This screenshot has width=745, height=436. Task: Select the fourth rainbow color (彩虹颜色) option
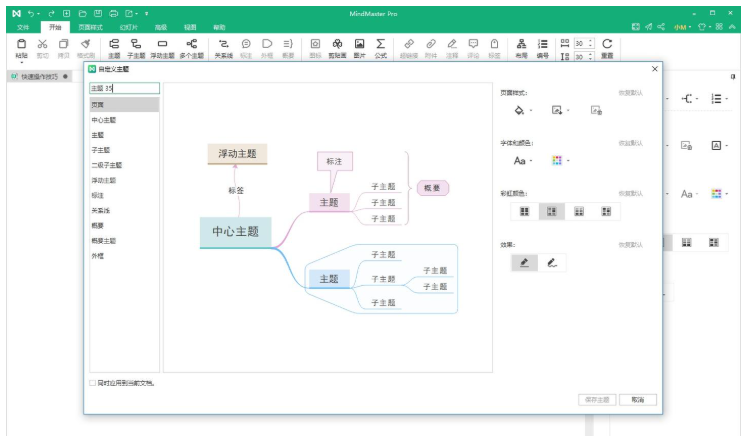tap(605, 211)
